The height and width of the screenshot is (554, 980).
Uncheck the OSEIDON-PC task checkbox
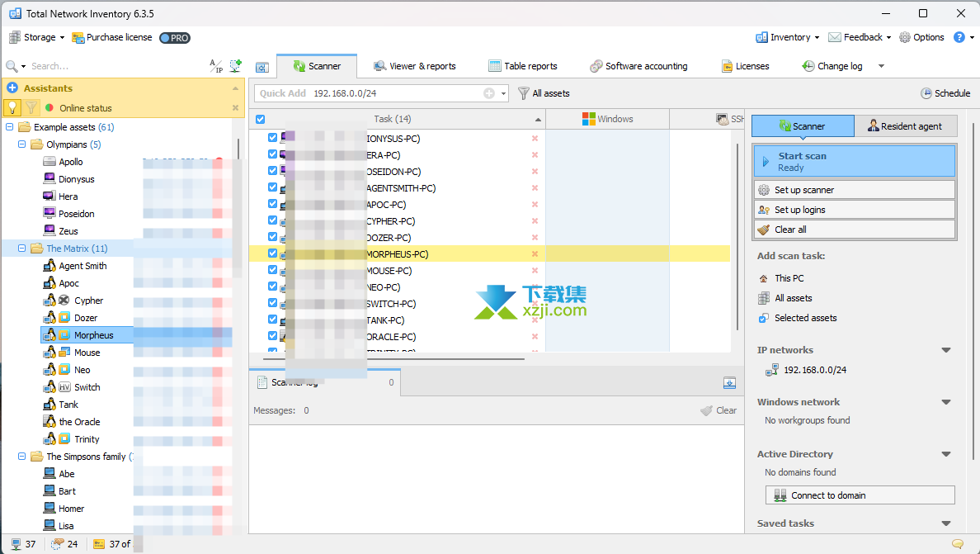pos(272,171)
